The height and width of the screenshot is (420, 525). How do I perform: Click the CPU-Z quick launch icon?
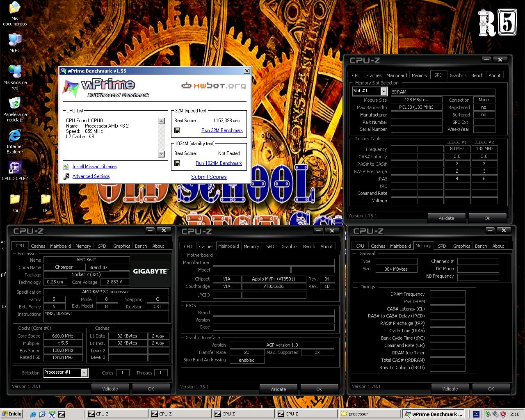[x=62, y=414]
